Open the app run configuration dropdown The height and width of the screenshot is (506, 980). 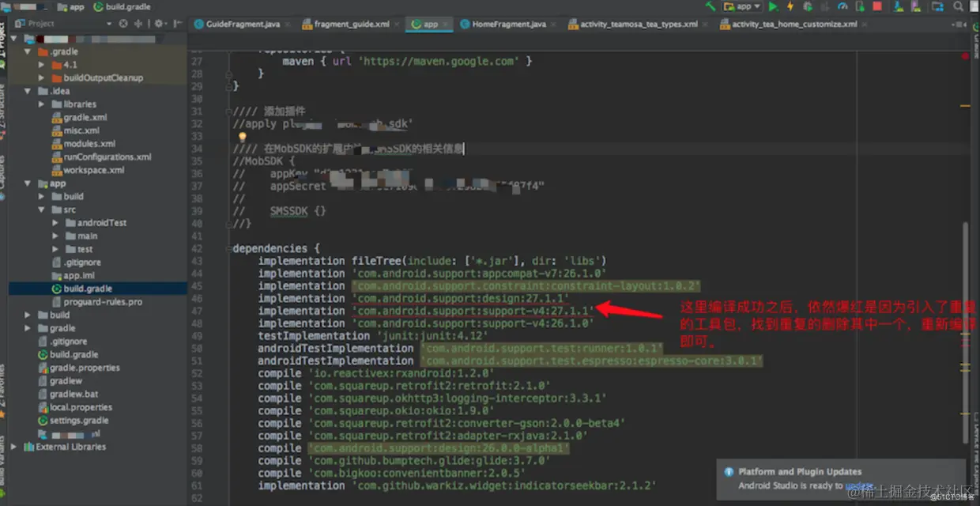point(742,6)
